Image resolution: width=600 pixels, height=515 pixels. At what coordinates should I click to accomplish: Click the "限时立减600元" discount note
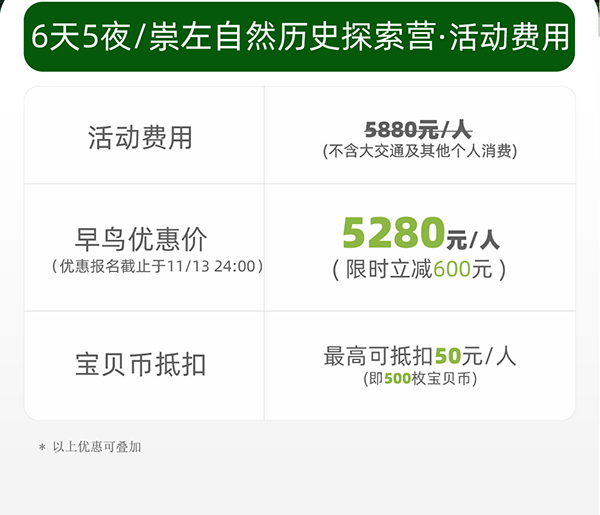(419, 269)
